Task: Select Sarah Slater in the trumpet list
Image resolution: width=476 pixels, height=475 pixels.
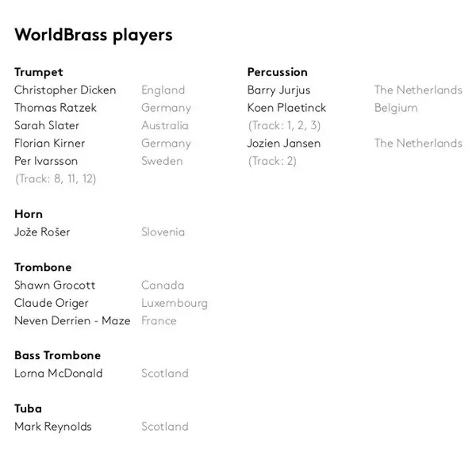Action: click(x=47, y=125)
